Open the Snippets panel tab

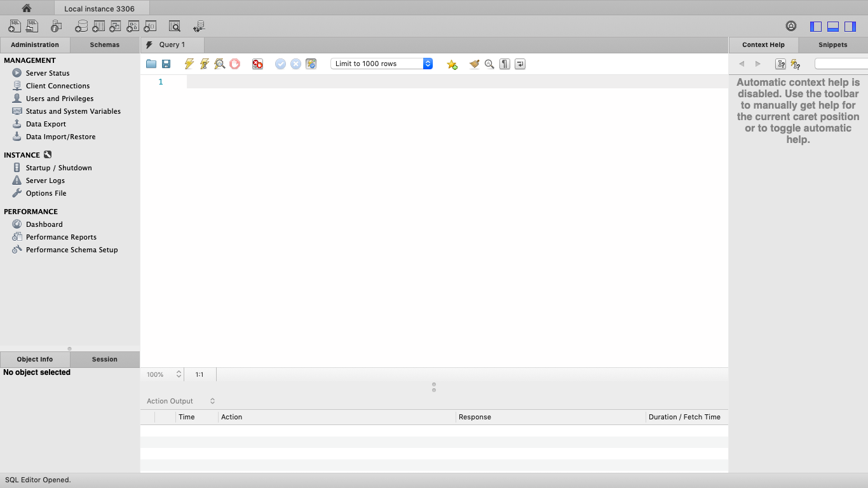point(832,44)
